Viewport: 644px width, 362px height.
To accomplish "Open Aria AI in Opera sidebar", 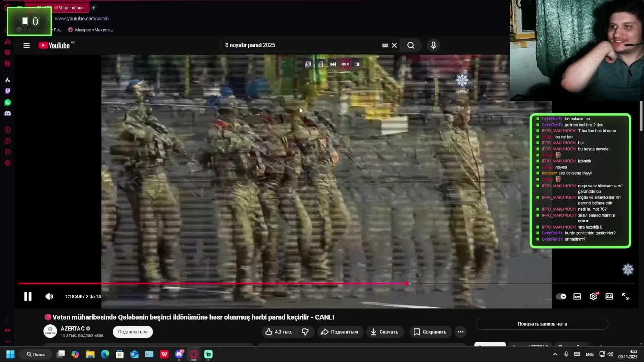I will (7, 80).
